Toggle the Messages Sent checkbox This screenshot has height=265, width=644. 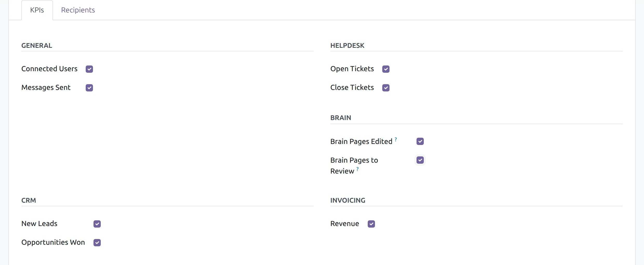point(89,88)
